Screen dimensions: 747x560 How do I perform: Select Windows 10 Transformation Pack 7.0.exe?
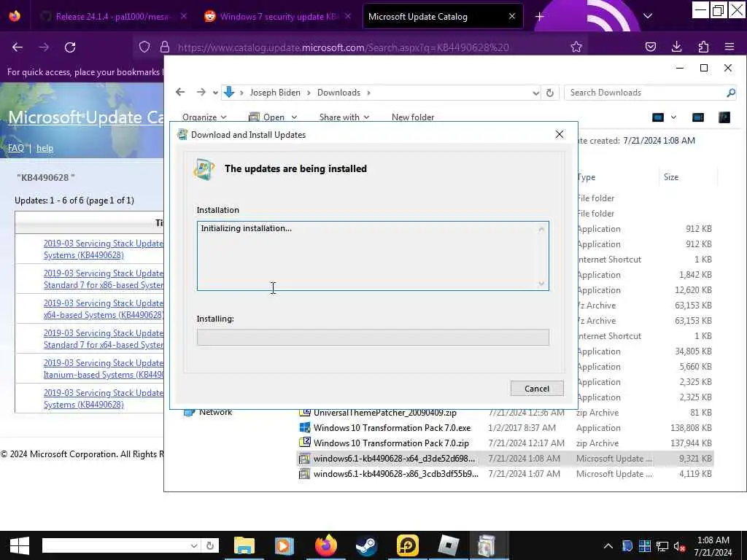click(505, 427)
